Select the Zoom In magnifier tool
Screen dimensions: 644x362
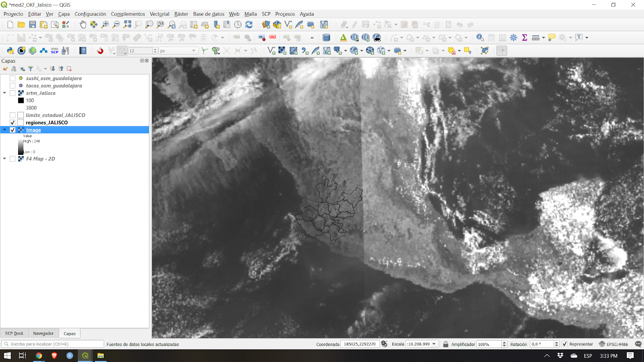point(105,25)
